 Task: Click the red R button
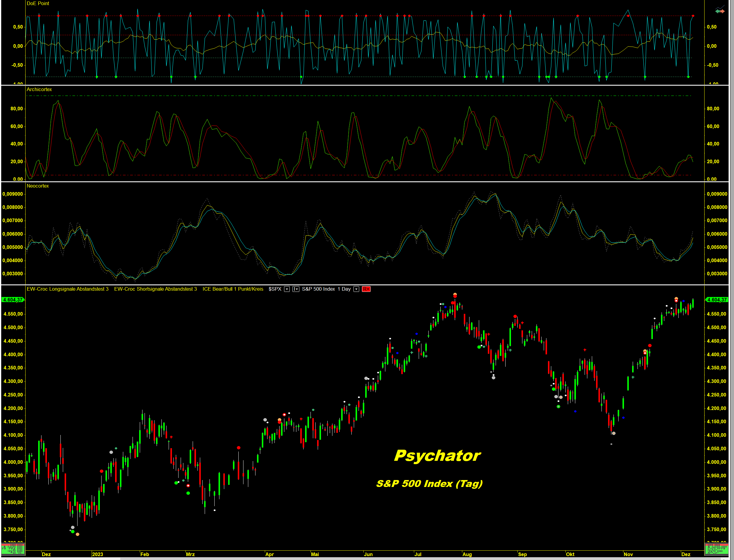tap(366, 289)
